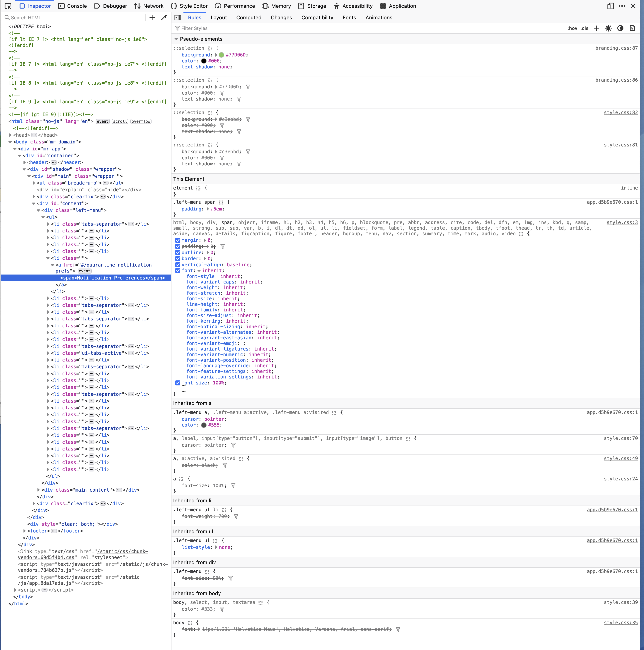Click the toggle three-pane inspector icon
This screenshot has width=644, height=650.
(178, 18)
